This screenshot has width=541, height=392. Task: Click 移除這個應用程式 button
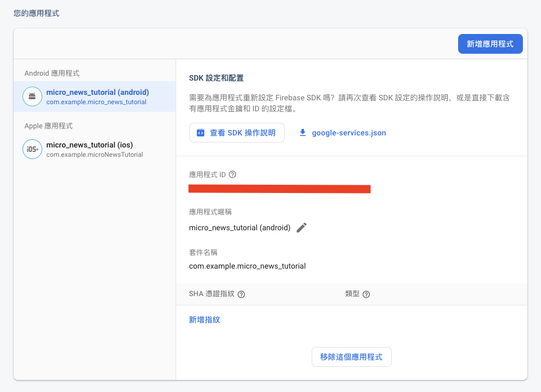pyautogui.click(x=351, y=357)
